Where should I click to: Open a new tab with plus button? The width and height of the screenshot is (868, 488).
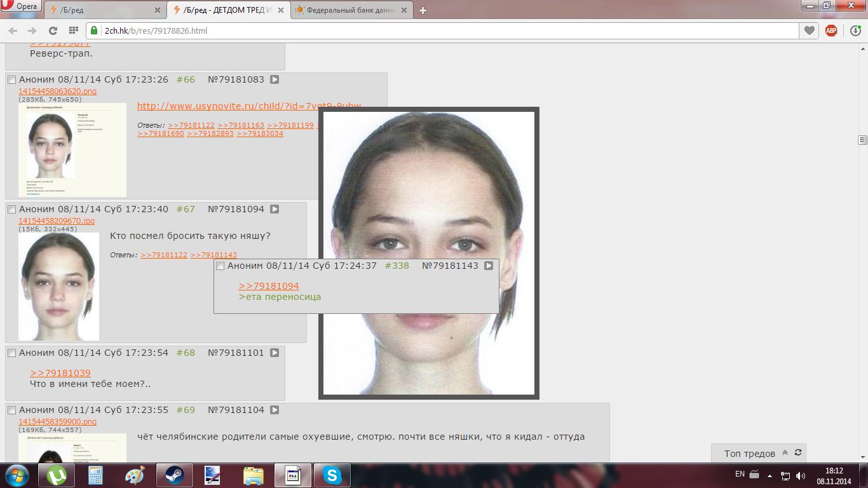coord(423,10)
